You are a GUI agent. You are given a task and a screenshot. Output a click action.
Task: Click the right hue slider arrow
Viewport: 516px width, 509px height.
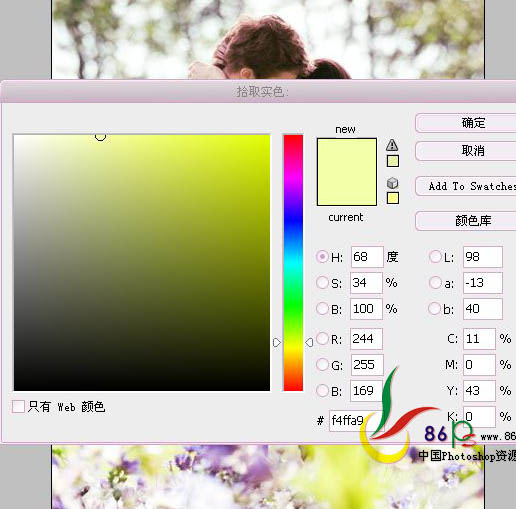309,342
